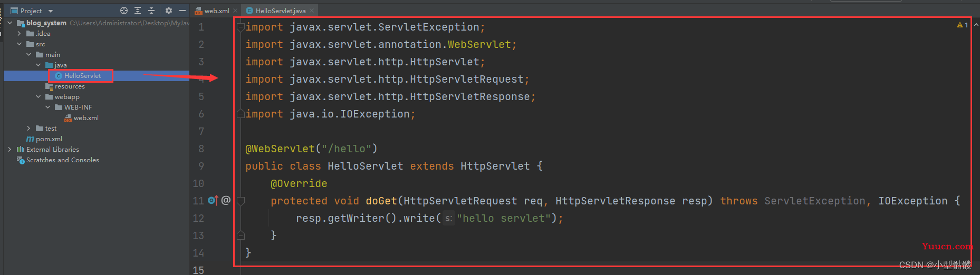Close the web.xml editor tab

pos(235,11)
